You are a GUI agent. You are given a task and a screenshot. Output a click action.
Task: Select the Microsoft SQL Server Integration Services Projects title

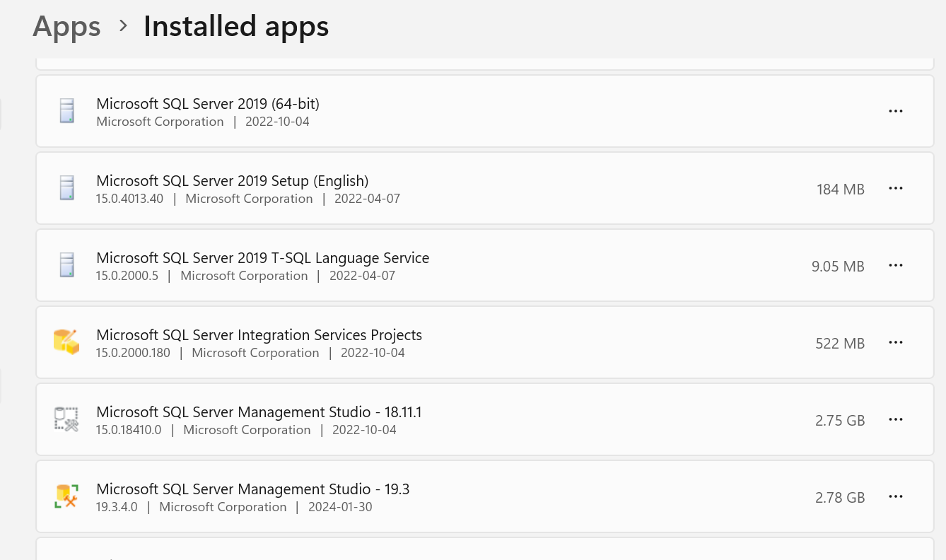pos(259,335)
